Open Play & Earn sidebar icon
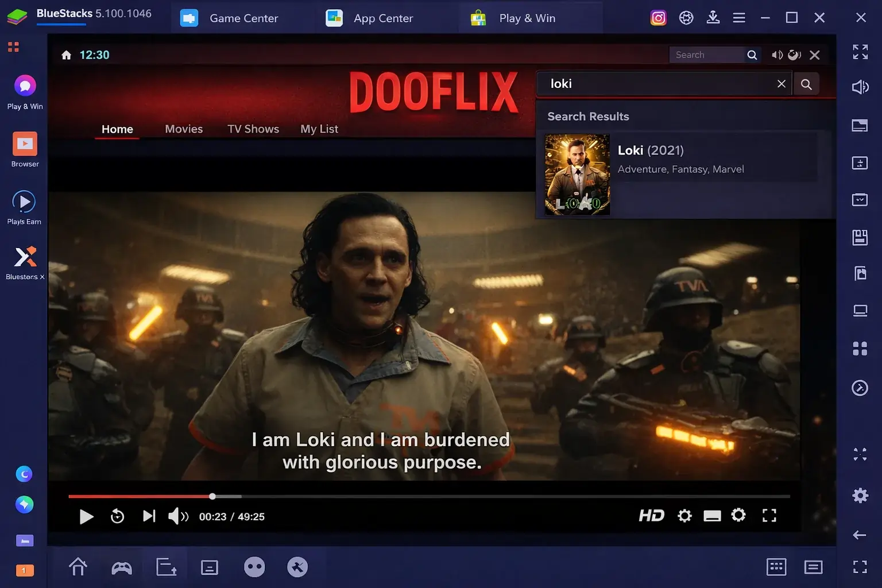Image resolution: width=882 pixels, height=588 pixels. point(24,208)
